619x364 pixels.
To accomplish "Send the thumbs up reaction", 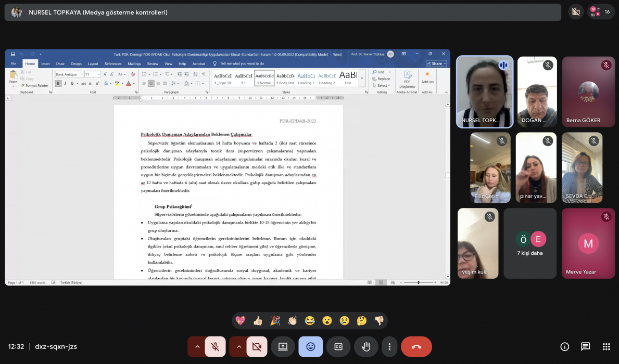I will pyautogui.click(x=258, y=321).
